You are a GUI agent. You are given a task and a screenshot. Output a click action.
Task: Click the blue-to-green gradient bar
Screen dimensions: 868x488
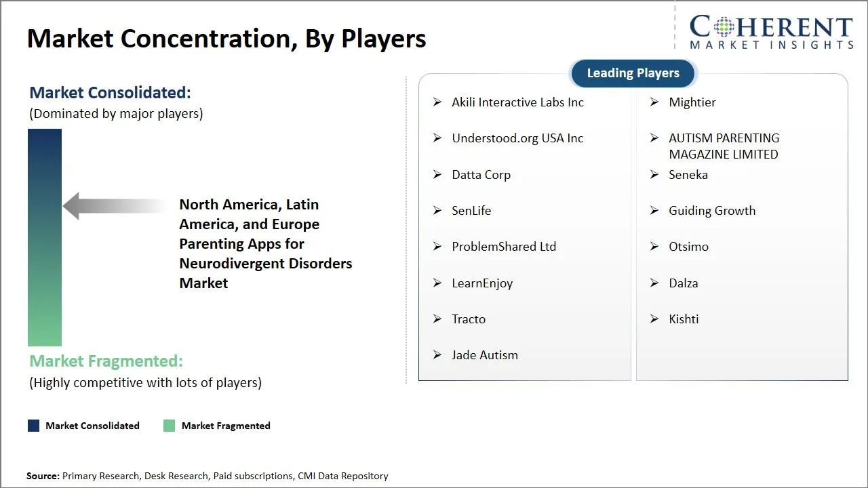coord(44,237)
